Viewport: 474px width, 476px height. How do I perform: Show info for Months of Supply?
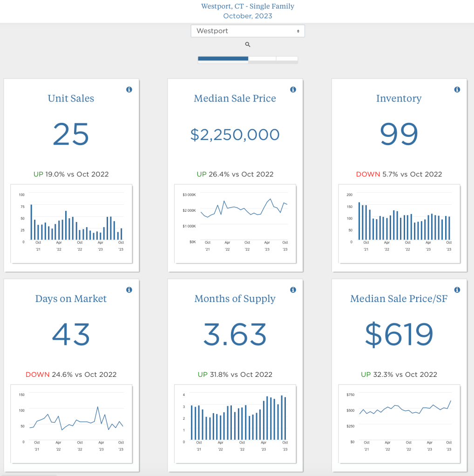[x=293, y=290]
